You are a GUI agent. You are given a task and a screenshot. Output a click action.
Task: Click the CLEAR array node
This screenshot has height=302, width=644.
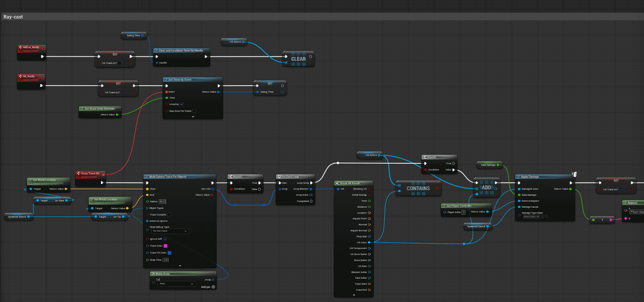298,59
